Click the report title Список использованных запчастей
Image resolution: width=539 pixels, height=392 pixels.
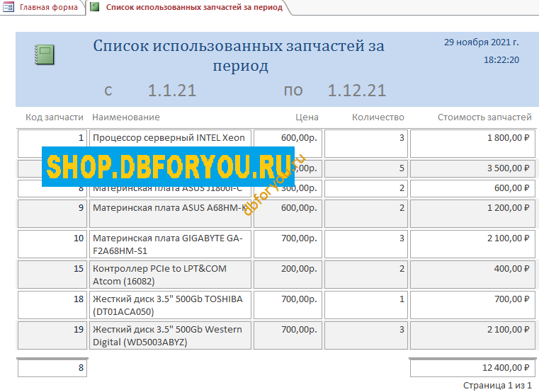pos(239,55)
